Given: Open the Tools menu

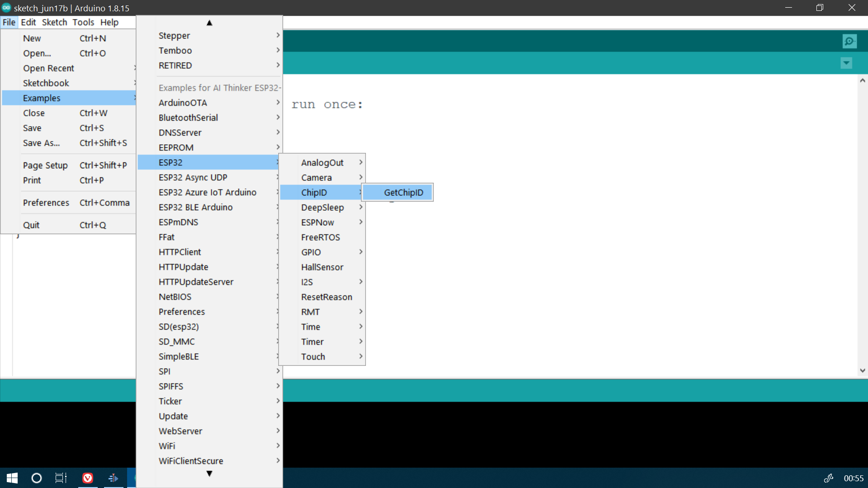Looking at the screenshot, I should [x=83, y=22].
